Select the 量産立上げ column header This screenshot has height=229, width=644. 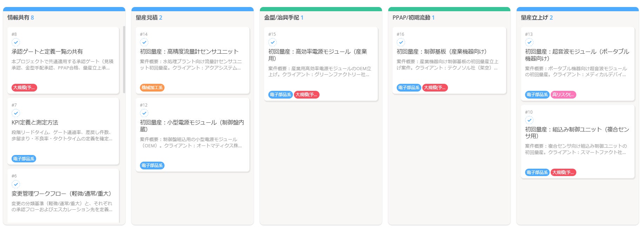534,18
